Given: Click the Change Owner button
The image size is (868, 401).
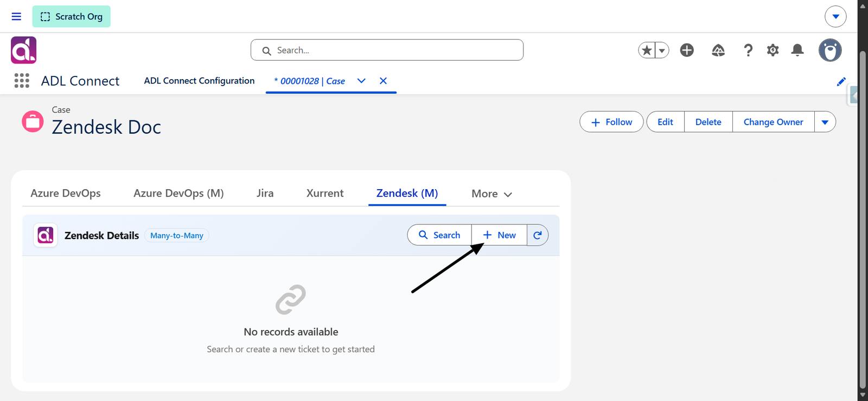Looking at the screenshot, I should click(774, 122).
